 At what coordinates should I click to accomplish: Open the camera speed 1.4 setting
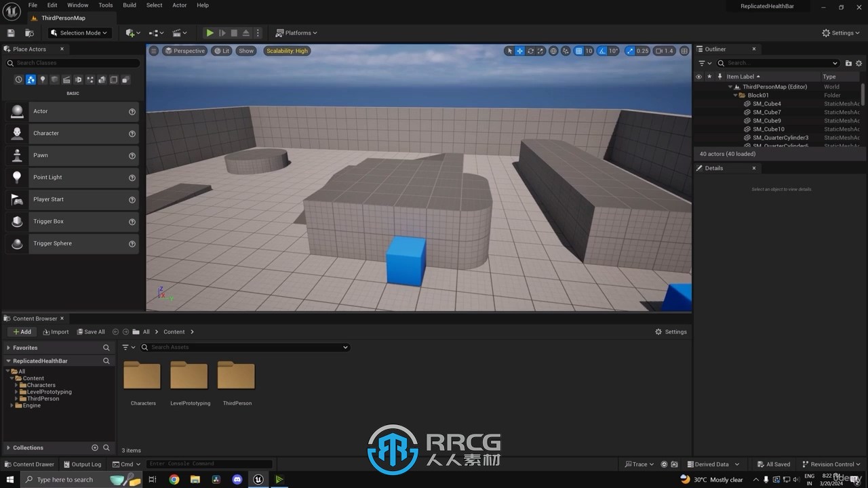pos(665,51)
